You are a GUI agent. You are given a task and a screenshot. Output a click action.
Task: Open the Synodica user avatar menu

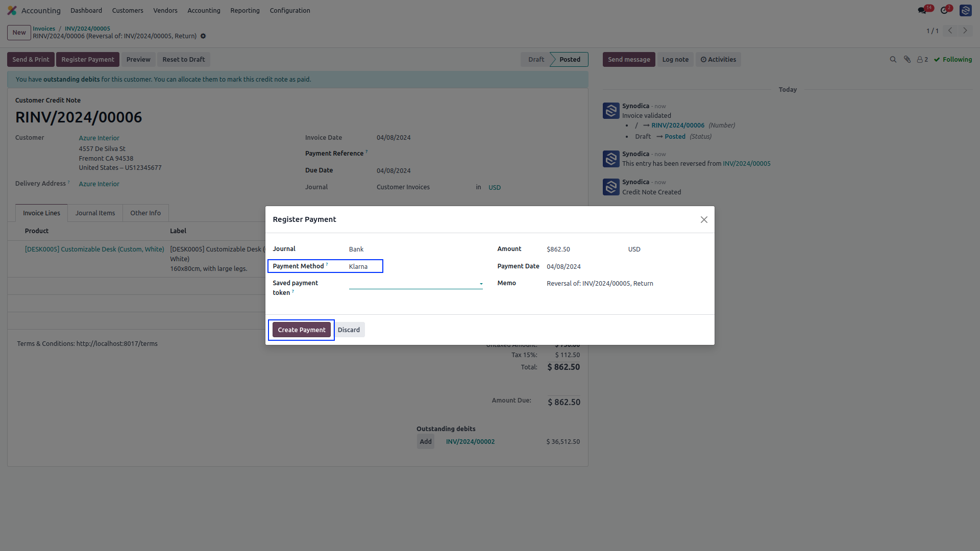965,10
